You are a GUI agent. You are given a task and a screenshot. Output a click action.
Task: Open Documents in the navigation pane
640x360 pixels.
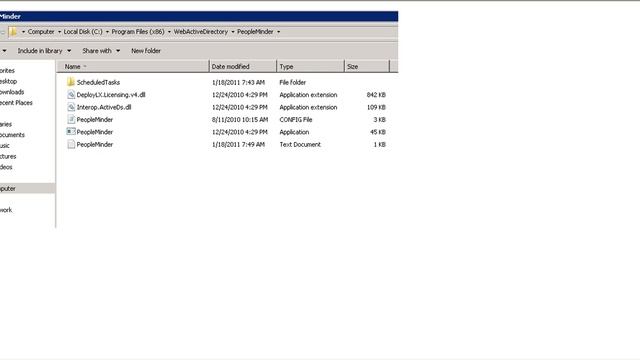click(x=12, y=135)
